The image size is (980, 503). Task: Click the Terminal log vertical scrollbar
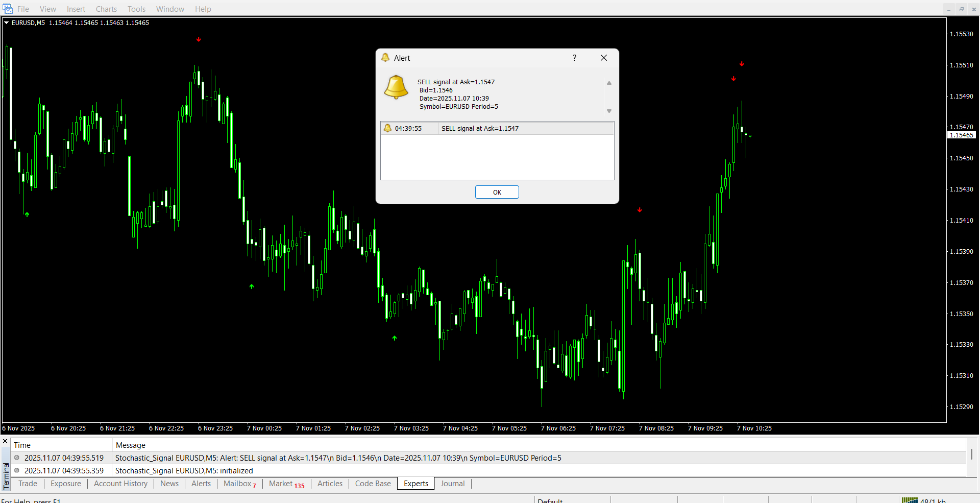(971, 454)
